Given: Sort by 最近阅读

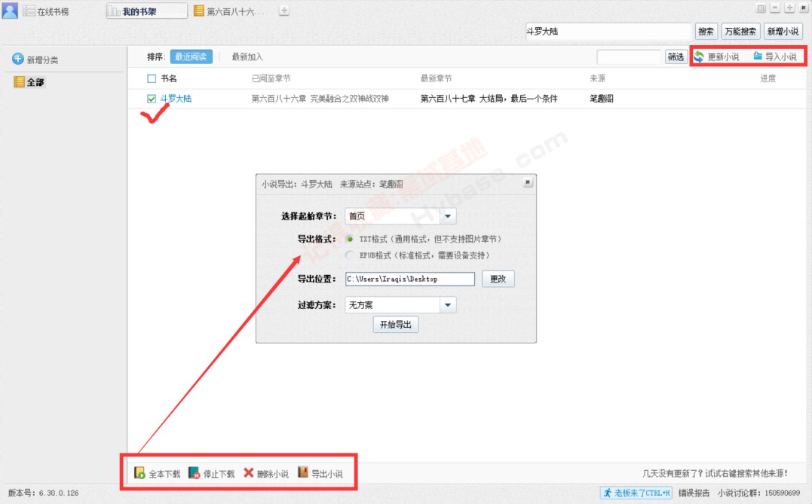Looking at the screenshot, I should coord(191,57).
